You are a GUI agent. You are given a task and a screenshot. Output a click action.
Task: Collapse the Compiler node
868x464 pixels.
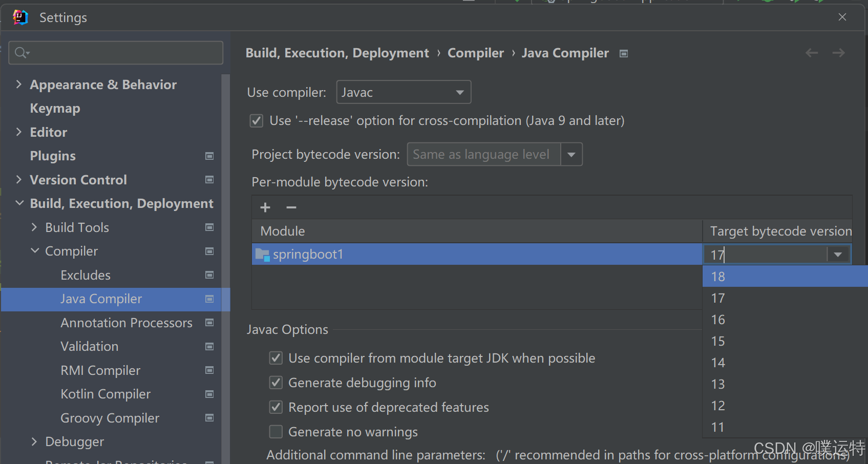tap(35, 251)
